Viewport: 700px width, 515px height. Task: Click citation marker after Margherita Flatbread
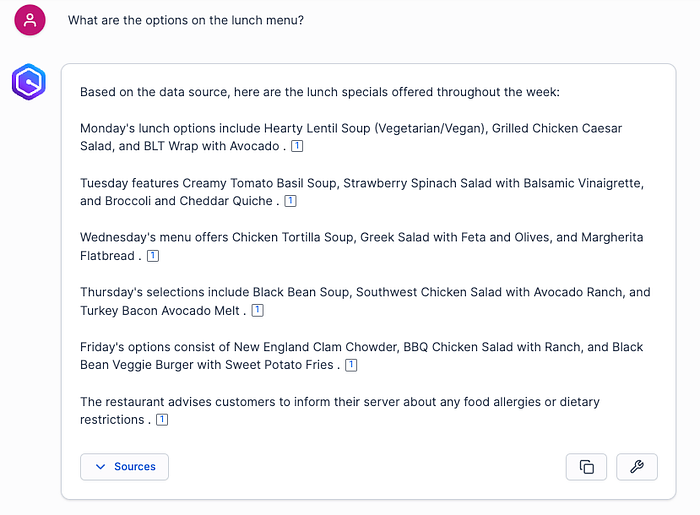point(153,256)
